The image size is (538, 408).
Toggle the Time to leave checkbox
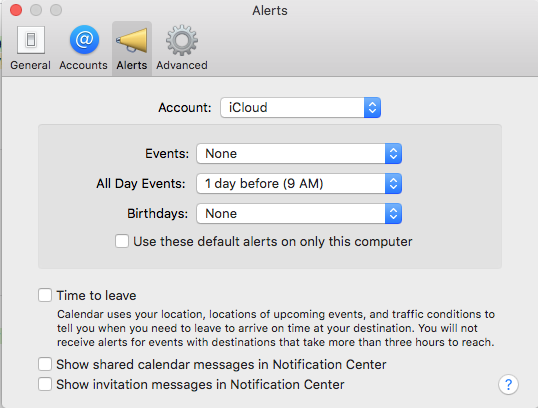point(45,295)
